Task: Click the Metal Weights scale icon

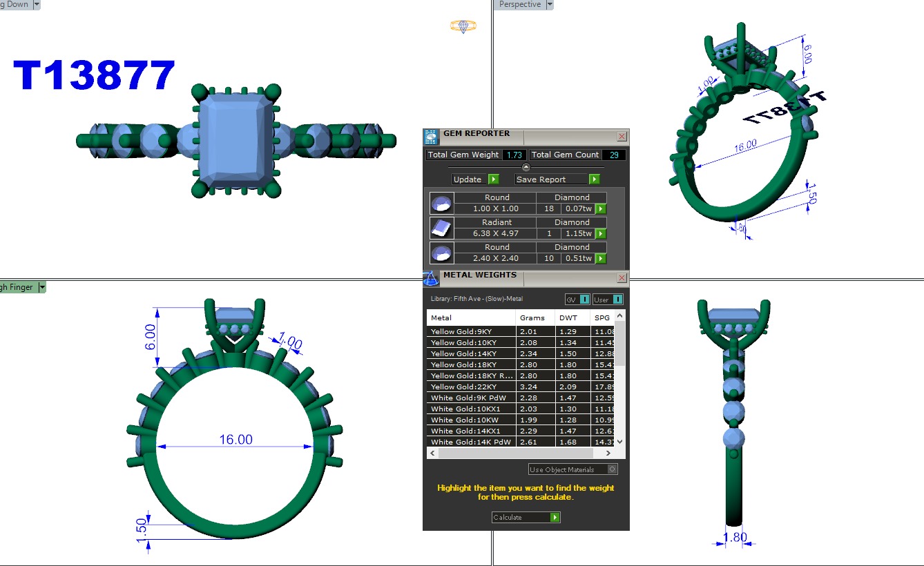Action: 431,278
